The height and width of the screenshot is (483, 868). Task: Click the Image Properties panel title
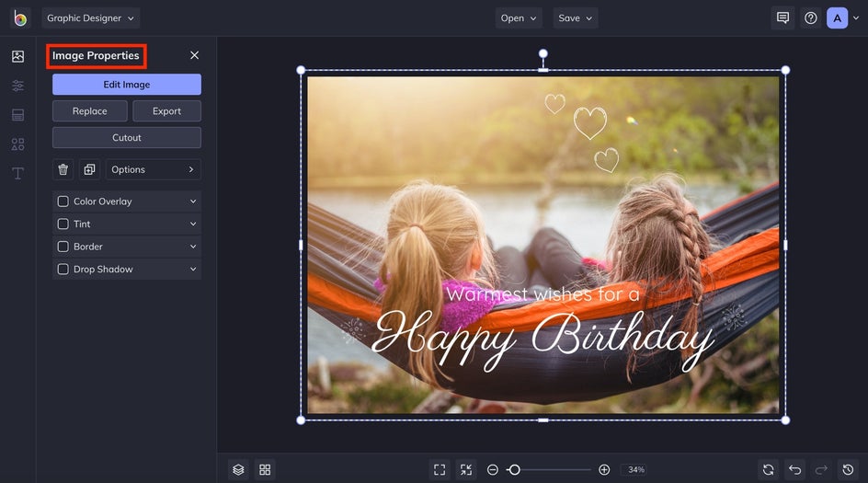96,56
